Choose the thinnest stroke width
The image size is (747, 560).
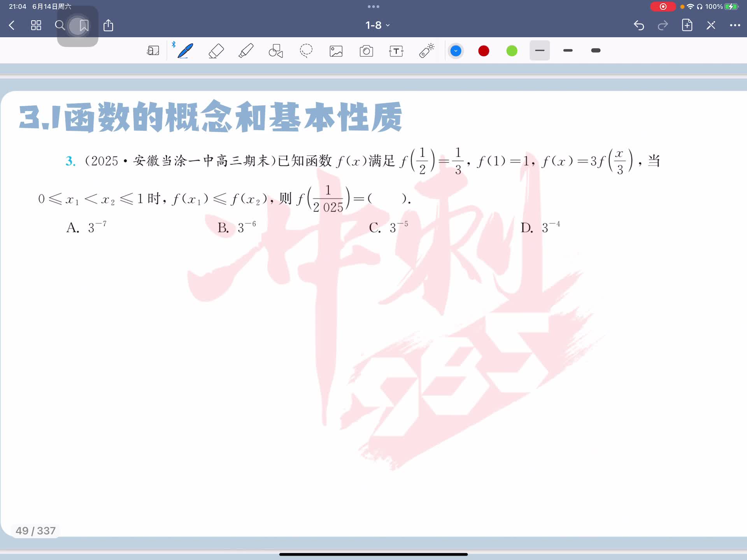coord(540,51)
